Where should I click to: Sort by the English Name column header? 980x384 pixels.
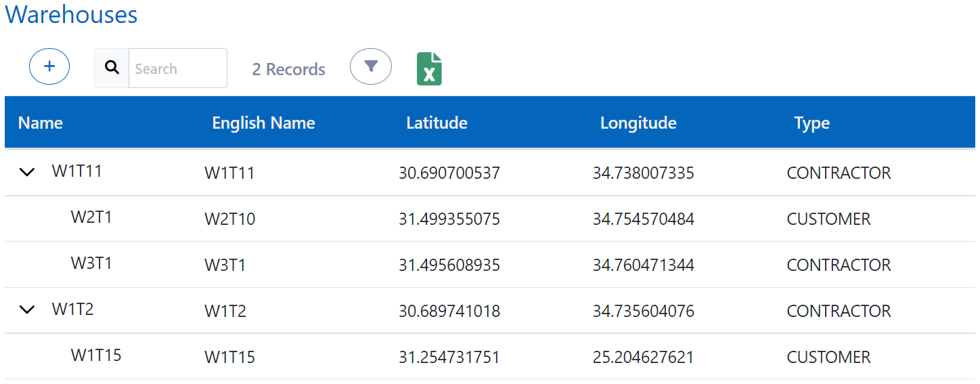[x=263, y=123]
